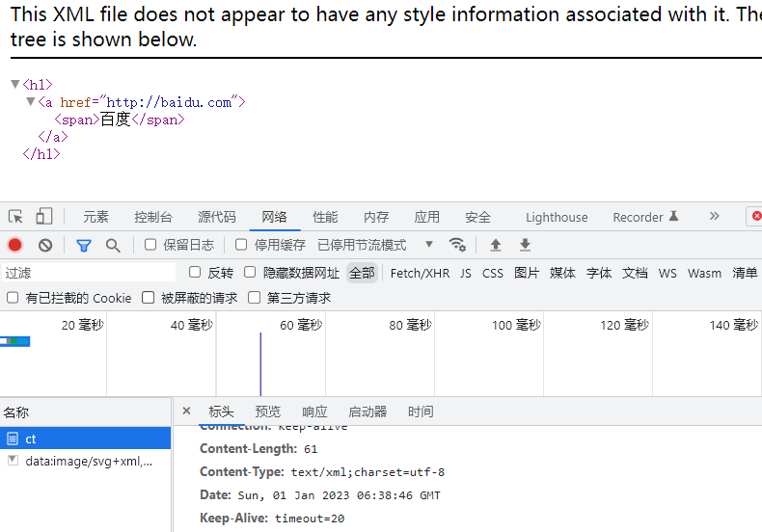Enable the 保留日志 checkbox
This screenshot has width=762, height=532.
click(150, 245)
